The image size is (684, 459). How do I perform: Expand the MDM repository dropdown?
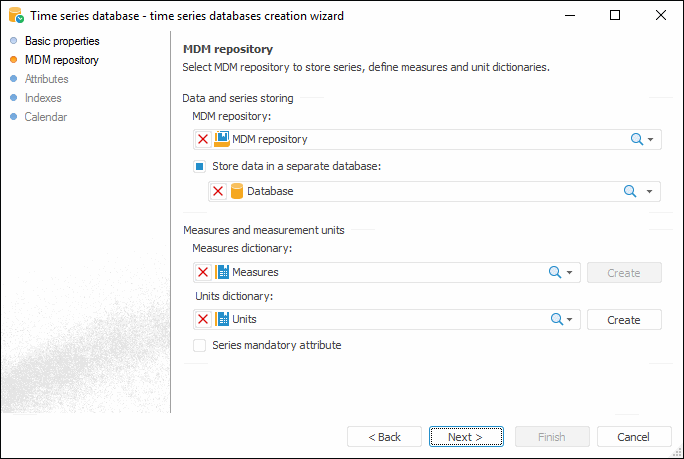tap(651, 140)
